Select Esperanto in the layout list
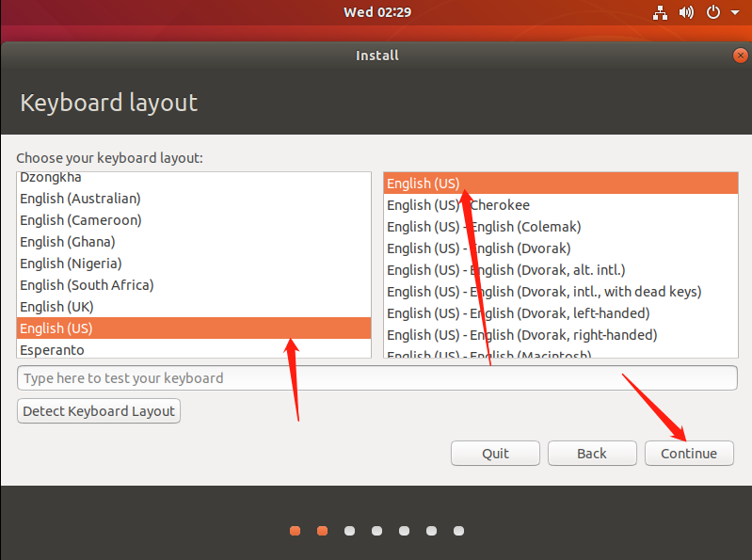 194,349
